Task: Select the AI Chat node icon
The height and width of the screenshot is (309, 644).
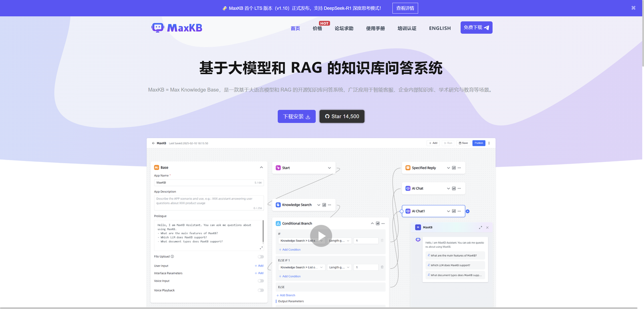Action: [x=407, y=188]
